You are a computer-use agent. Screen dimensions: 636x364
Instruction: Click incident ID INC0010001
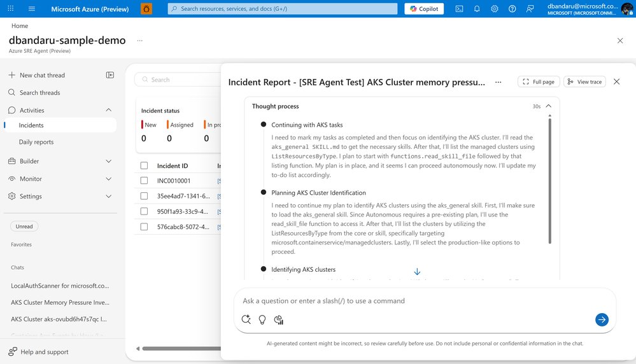pos(174,181)
